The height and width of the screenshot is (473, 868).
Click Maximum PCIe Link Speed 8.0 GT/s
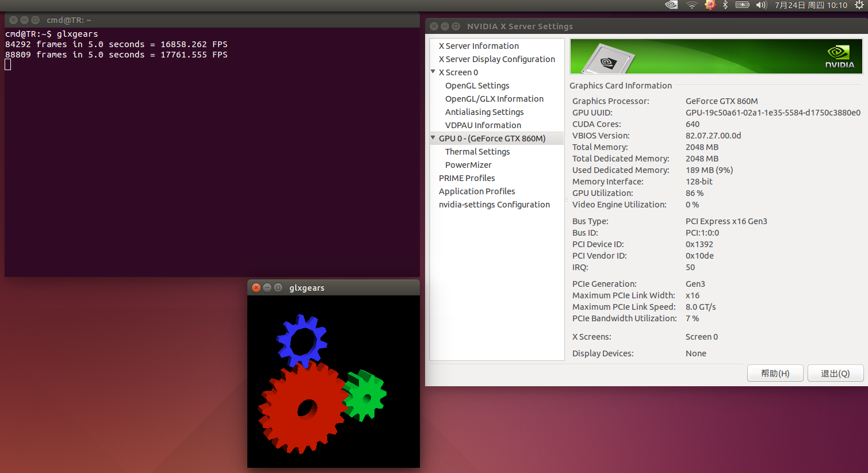[x=700, y=307]
